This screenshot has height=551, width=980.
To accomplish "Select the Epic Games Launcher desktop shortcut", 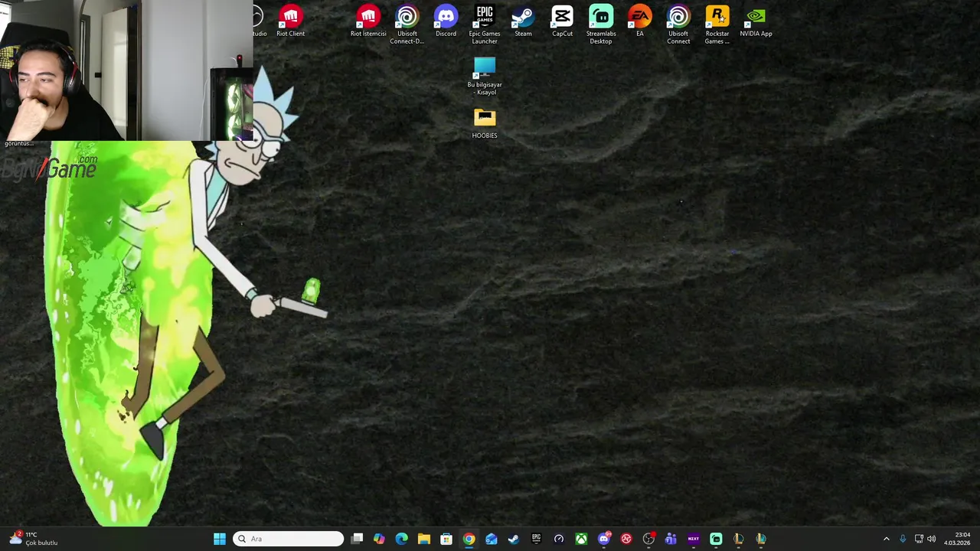I will point(485,25).
